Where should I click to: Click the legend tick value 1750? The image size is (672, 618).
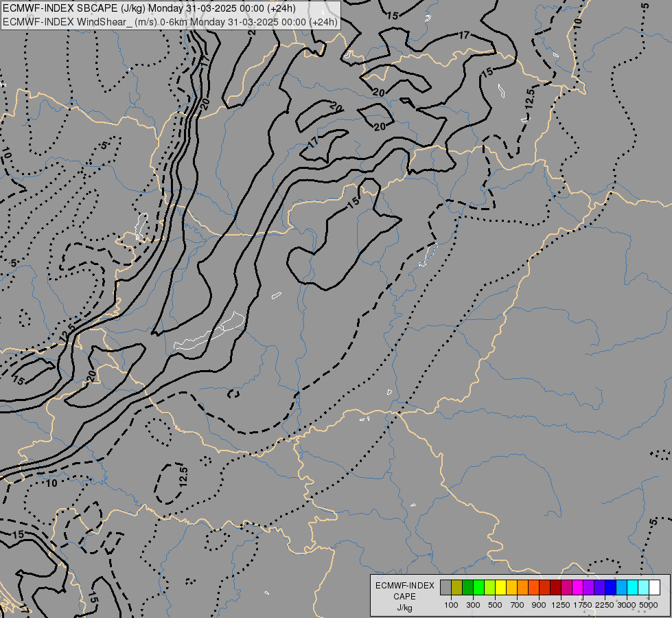pyautogui.click(x=583, y=605)
